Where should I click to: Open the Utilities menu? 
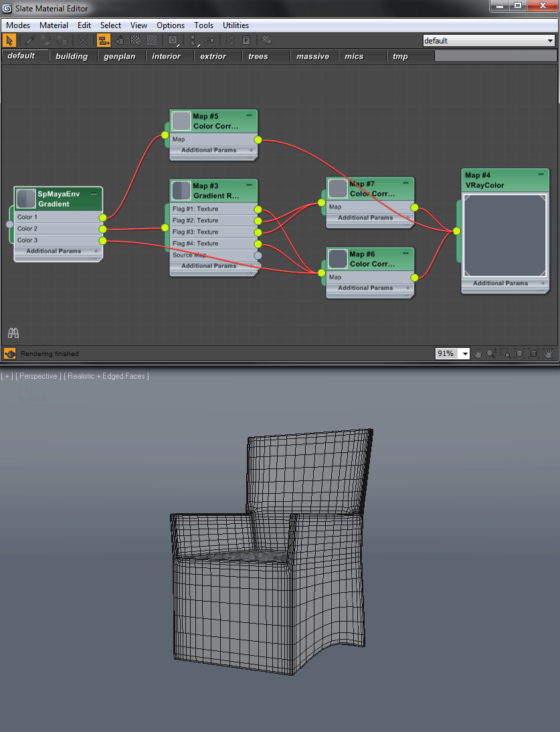236,25
